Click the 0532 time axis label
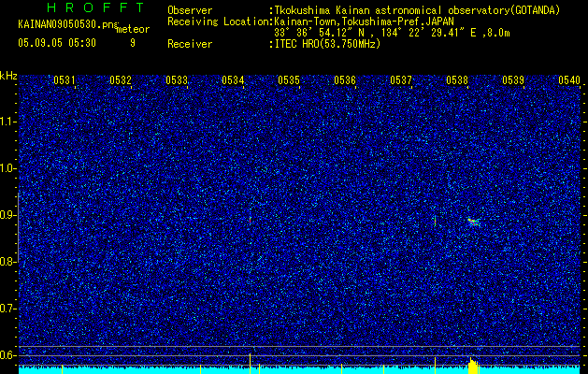 [x=121, y=80]
